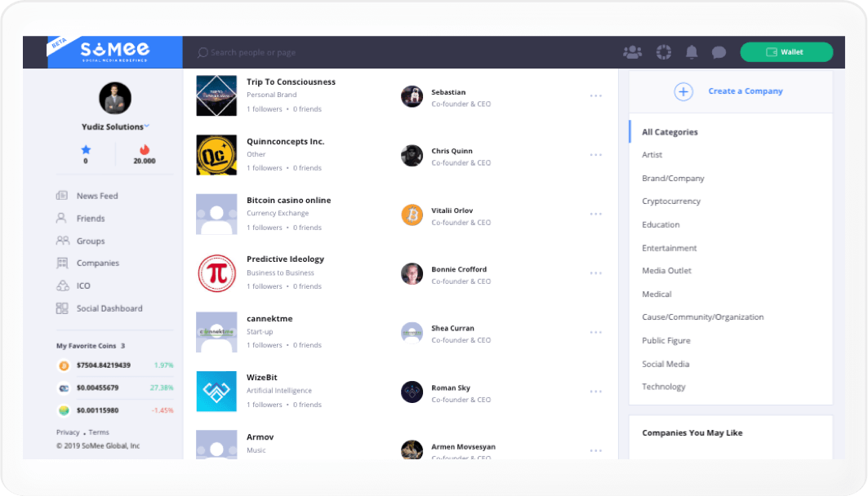
Task: Click the flame icon above 20.000
Action: coord(145,150)
